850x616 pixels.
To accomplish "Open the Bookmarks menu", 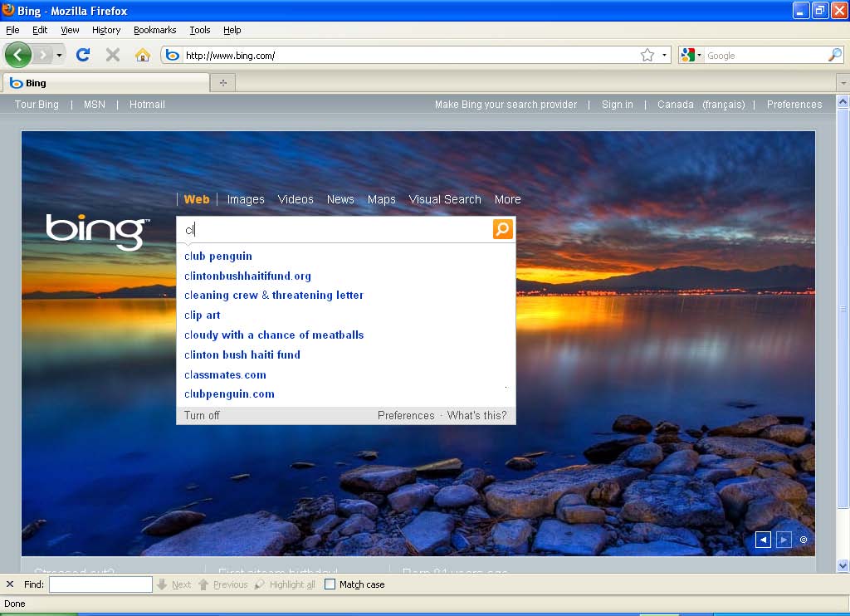I will coord(154,30).
